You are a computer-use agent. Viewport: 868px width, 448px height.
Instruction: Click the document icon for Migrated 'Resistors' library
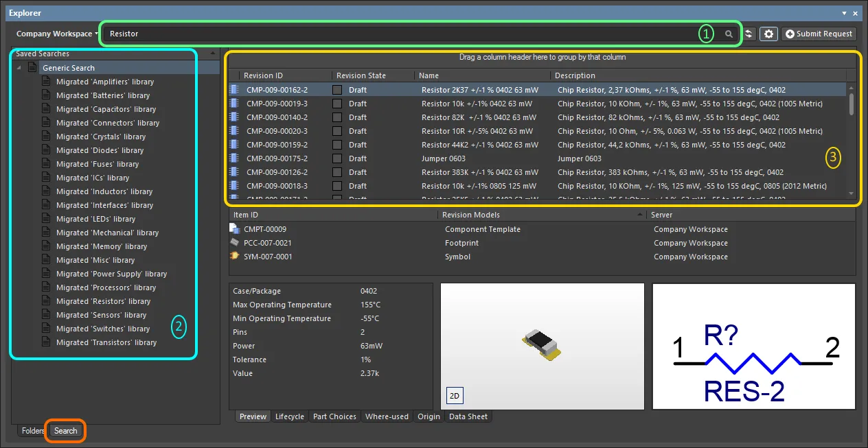[47, 301]
